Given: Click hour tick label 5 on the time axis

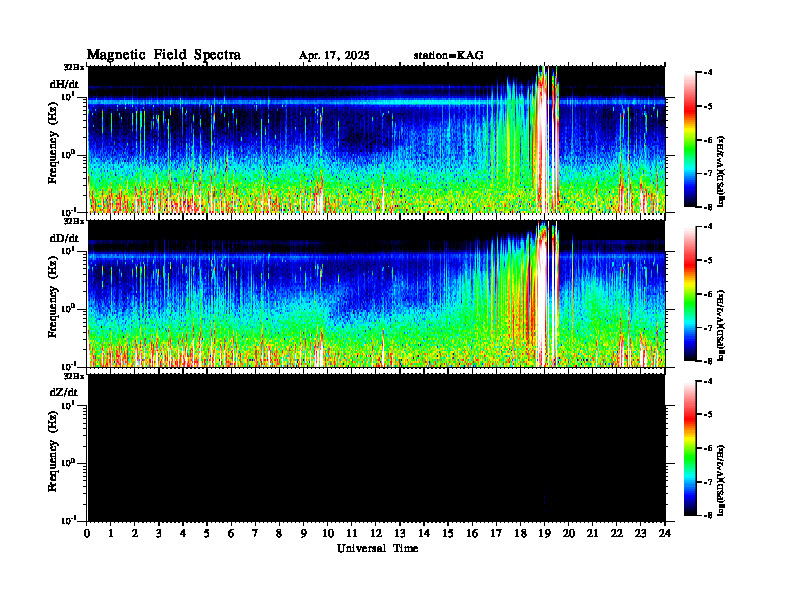Looking at the screenshot, I should coord(207,533).
